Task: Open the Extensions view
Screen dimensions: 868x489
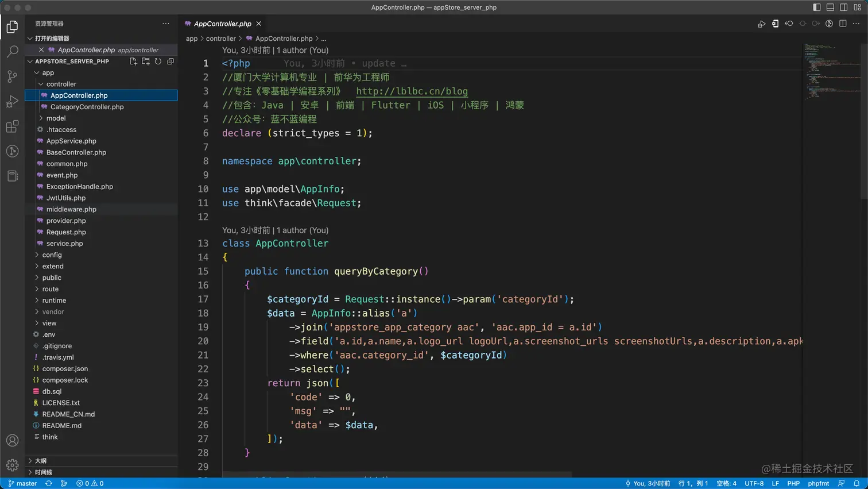Action: tap(12, 126)
